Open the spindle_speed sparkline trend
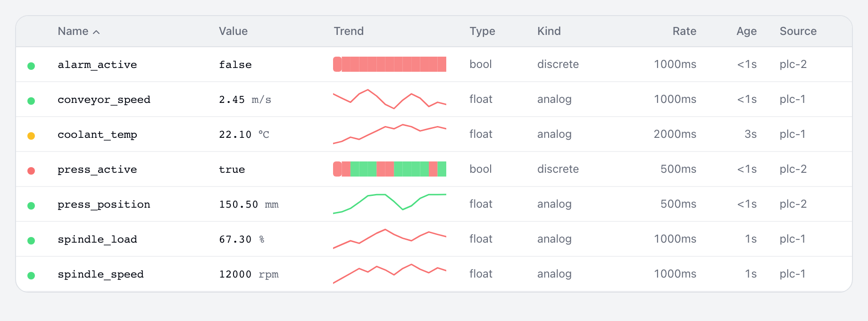Image resolution: width=868 pixels, height=321 pixels. (x=390, y=274)
